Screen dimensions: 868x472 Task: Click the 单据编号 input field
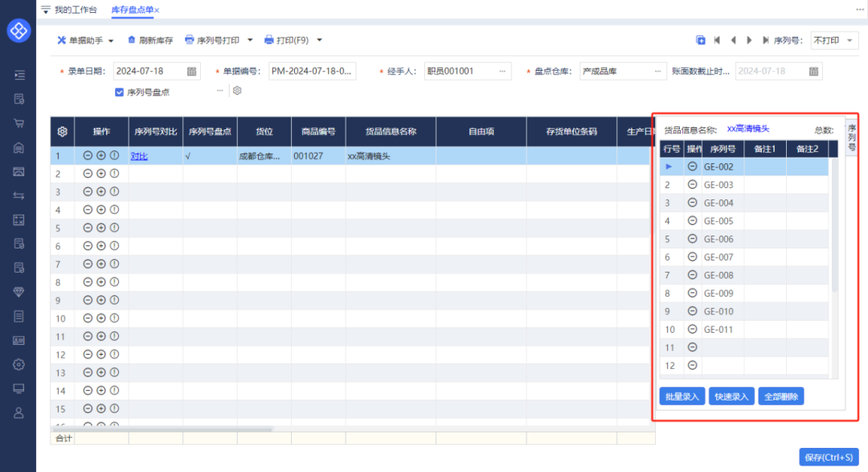312,72
